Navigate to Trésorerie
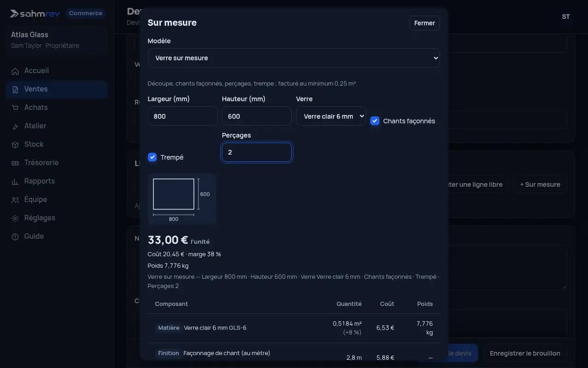This screenshot has height=368, width=588. pos(57,163)
